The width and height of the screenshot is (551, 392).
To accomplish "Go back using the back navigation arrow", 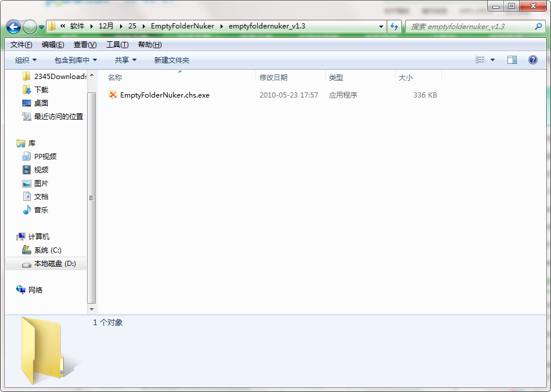I will [x=13, y=27].
